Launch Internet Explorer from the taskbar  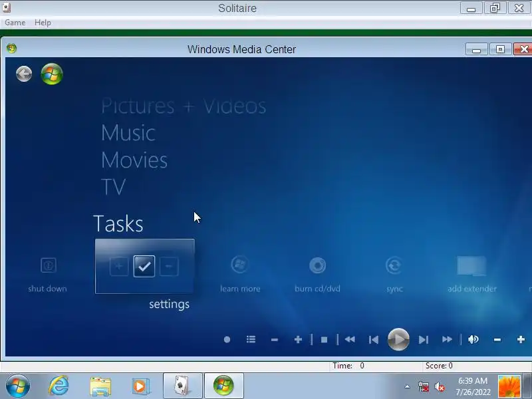click(x=59, y=386)
